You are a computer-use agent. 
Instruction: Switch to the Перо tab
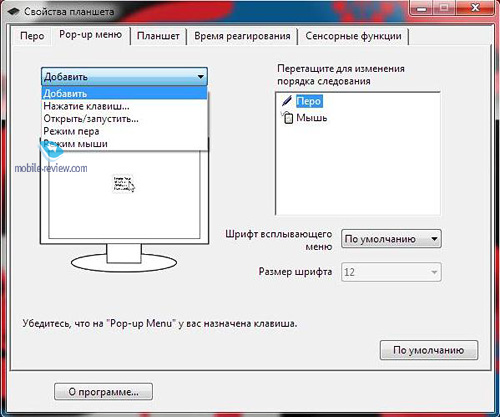tap(32, 36)
